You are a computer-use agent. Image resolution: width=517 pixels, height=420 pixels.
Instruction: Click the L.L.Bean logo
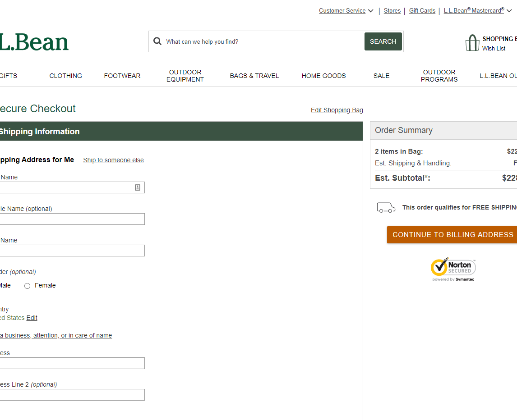point(34,42)
